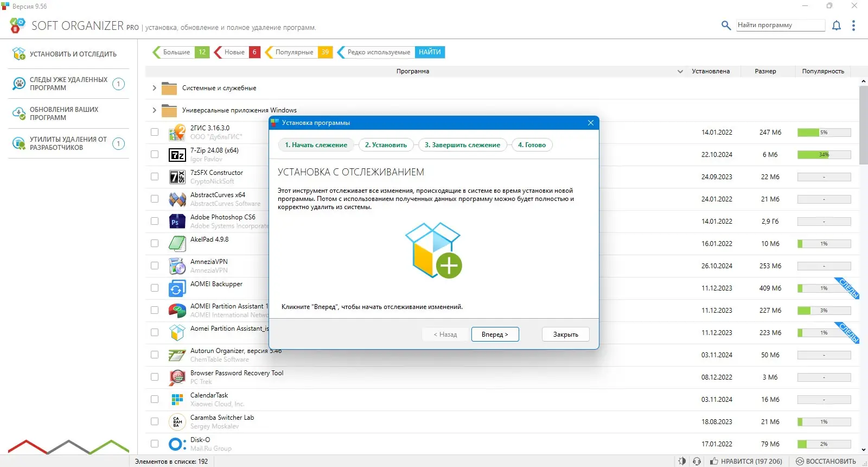The height and width of the screenshot is (467, 868).
Task: Click the Системные и служебные folder icon
Action: [169, 88]
